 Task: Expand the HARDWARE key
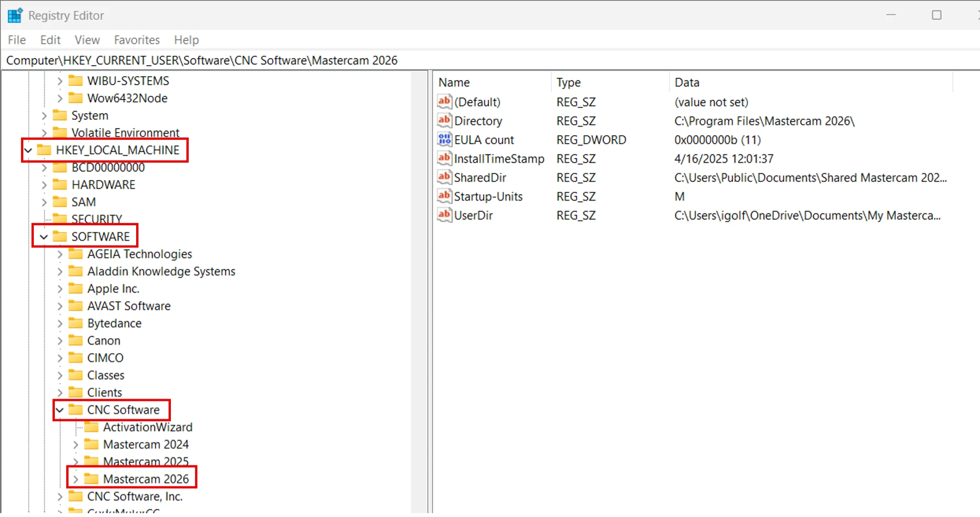(x=44, y=185)
